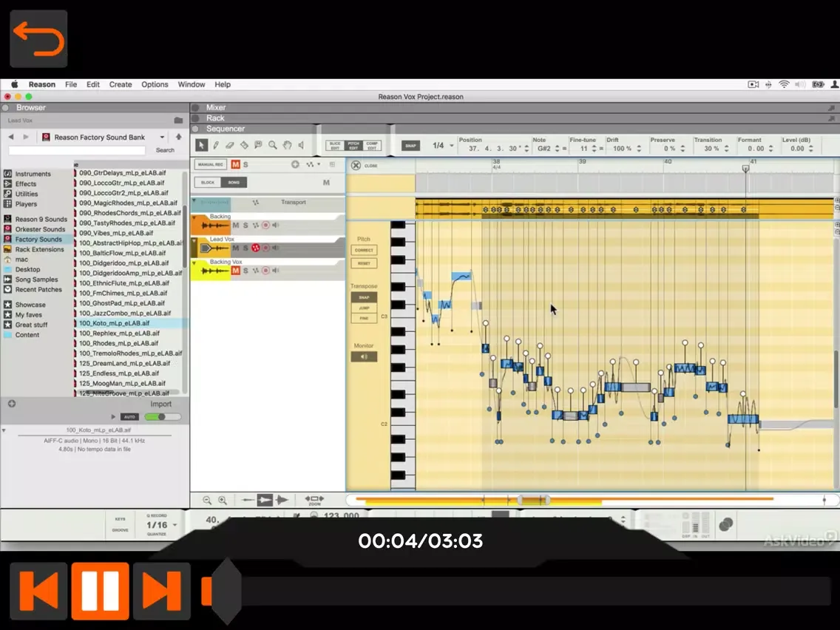Click the pitch Reset button

tap(364, 263)
